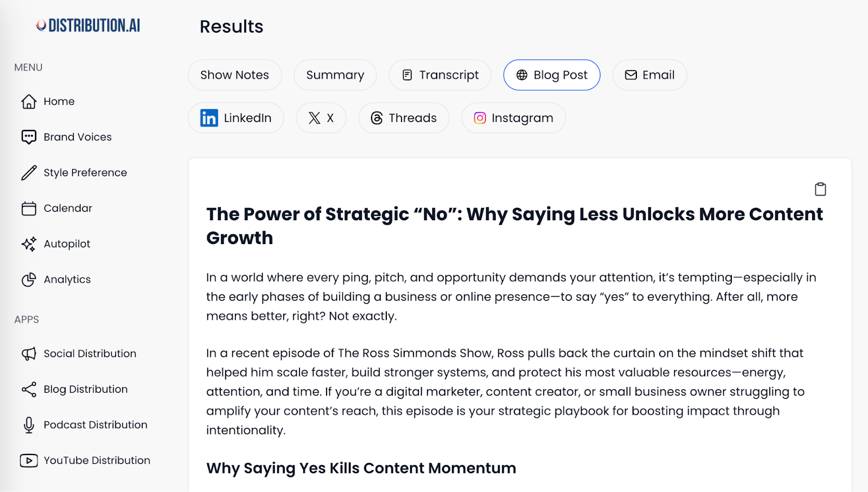The image size is (868, 492).
Task: Select the Social Distribution megaphone icon
Action: (x=28, y=353)
